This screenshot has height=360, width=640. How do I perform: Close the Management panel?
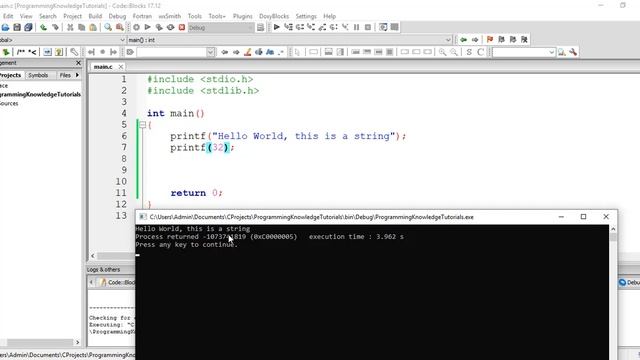[78, 63]
